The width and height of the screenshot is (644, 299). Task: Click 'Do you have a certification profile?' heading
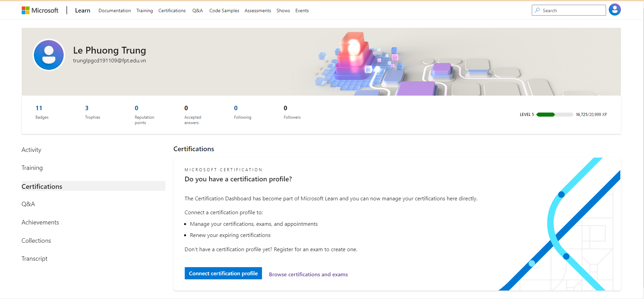tap(238, 179)
